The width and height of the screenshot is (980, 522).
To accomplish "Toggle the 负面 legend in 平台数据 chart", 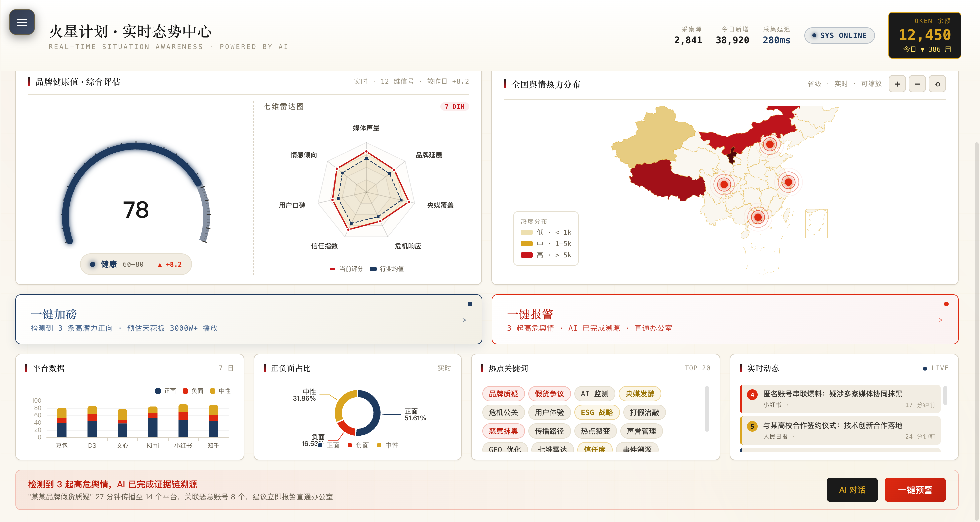I will pos(193,391).
